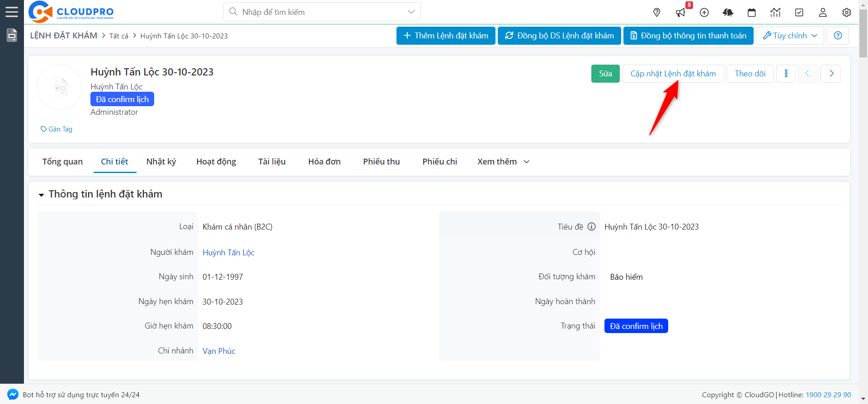Open the Nhật ký tab
Screen dimensions: 868x404
pos(161,162)
